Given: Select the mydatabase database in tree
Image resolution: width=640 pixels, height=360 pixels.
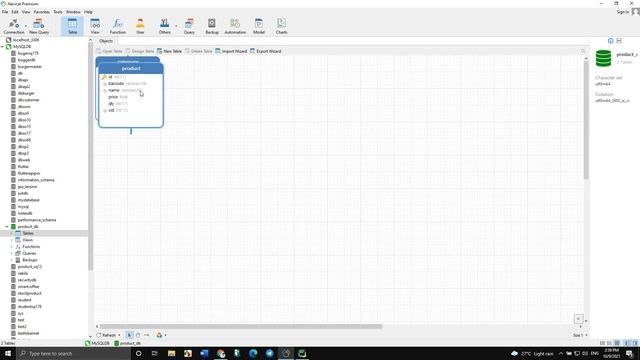Looking at the screenshot, I should [x=29, y=200].
